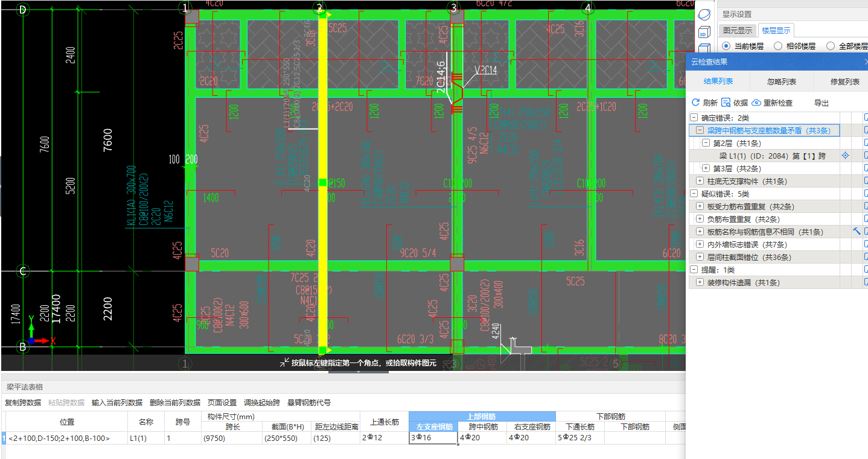Switch to 3D view cube icon

tap(704, 31)
